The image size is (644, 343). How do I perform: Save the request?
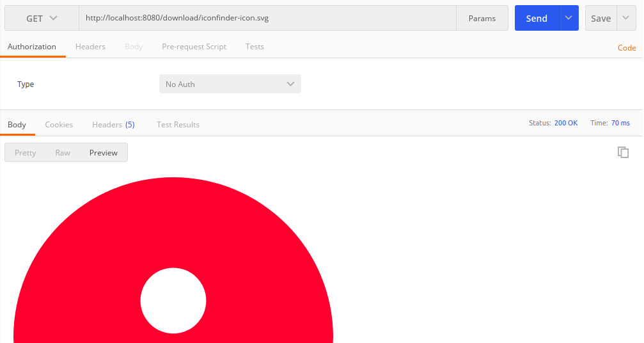click(x=601, y=18)
